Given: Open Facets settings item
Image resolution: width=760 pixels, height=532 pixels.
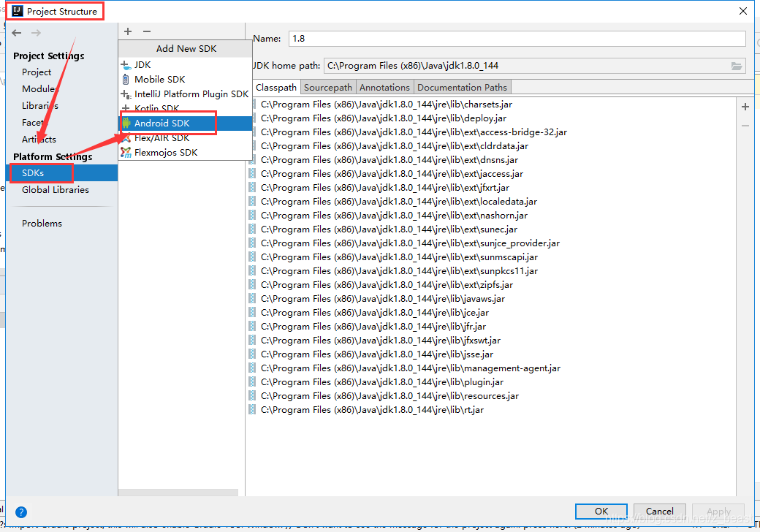Looking at the screenshot, I should tap(34, 123).
